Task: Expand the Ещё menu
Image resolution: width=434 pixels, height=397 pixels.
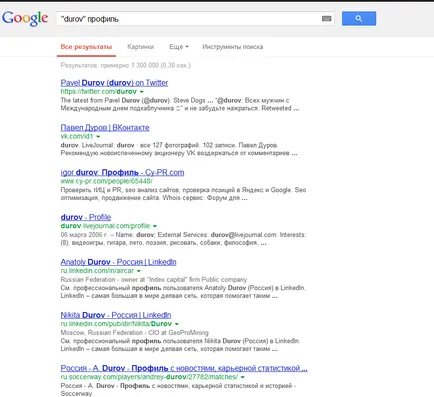Action: (179, 47)
